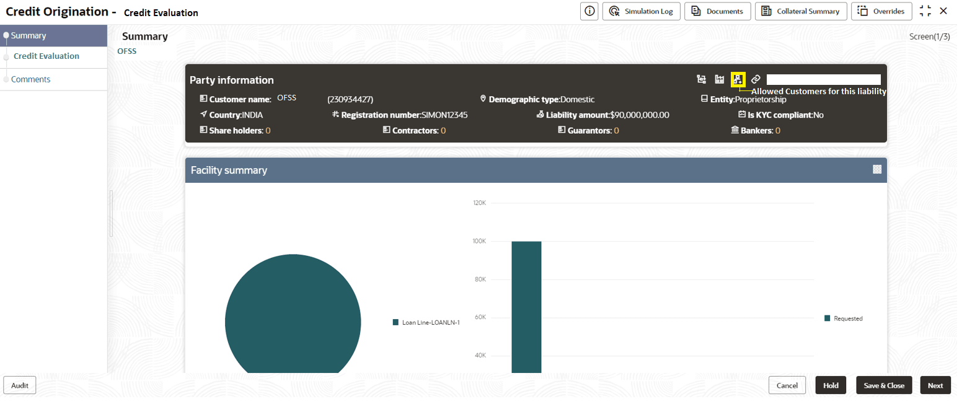Click the Share holders icon
Screen dimensions: 980x412
click(x=203, y=129)
